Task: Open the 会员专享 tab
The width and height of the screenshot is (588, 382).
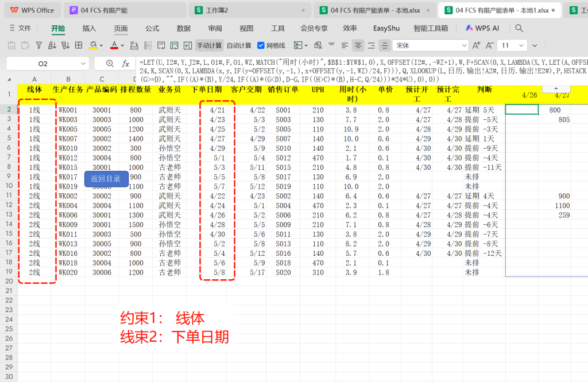Action: click(314, 29)
